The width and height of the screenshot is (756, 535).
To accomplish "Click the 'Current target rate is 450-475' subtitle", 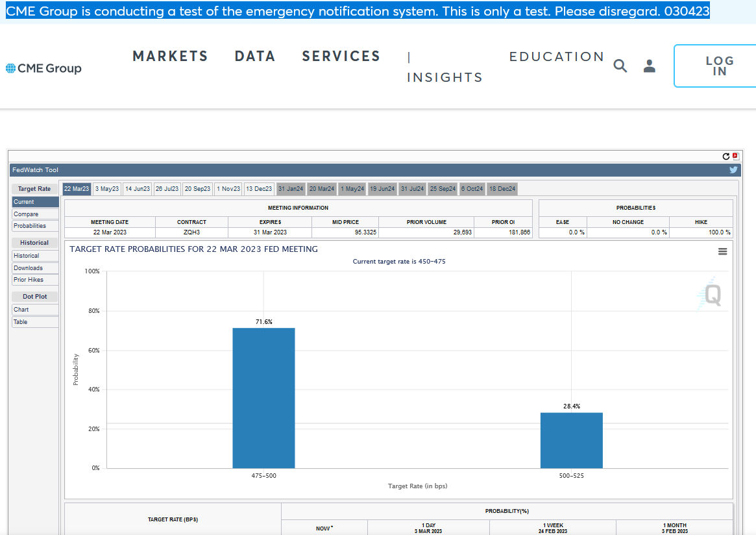I will click(399, 262).
